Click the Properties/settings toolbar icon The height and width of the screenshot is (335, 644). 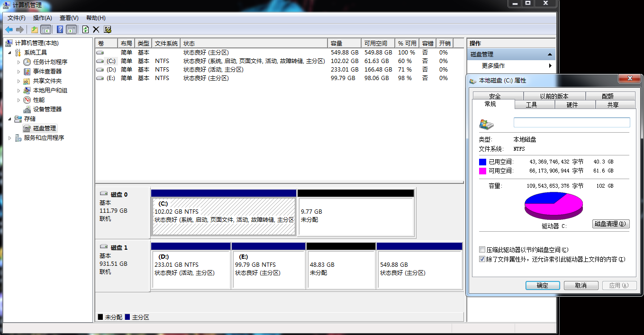coord(108,29)
